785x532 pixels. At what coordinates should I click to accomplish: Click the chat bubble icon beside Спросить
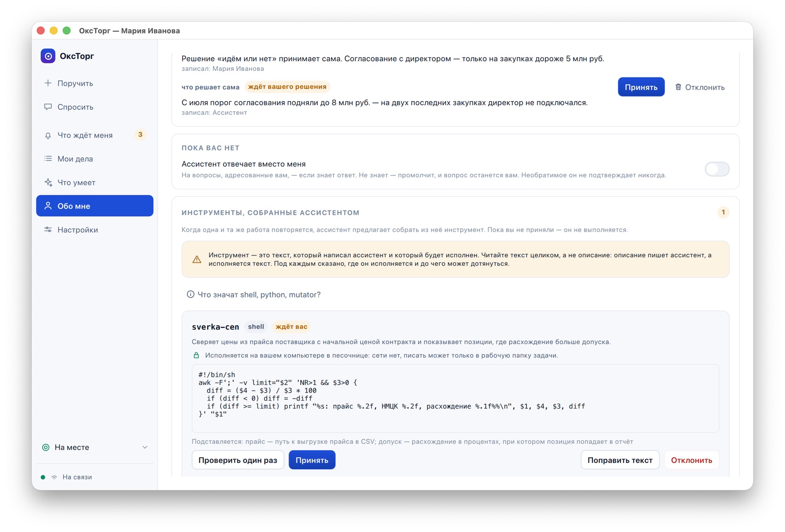tap(48, 107)
